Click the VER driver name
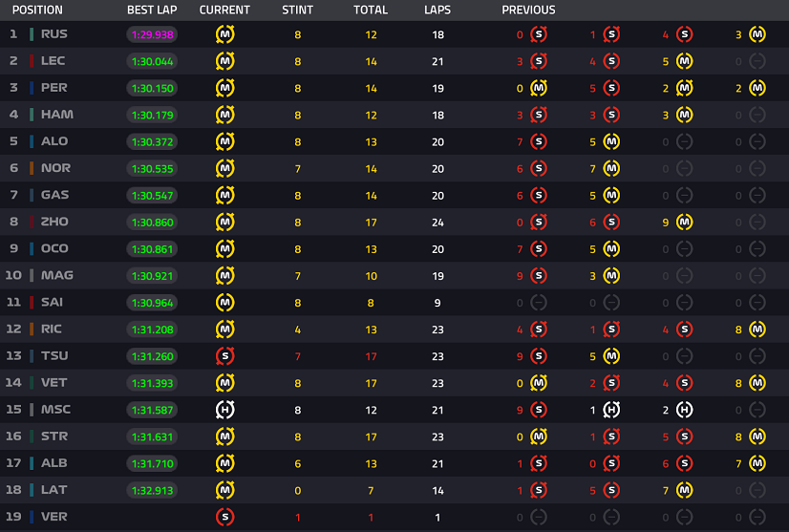The image size is (789, 532). [x=53, y=517]
